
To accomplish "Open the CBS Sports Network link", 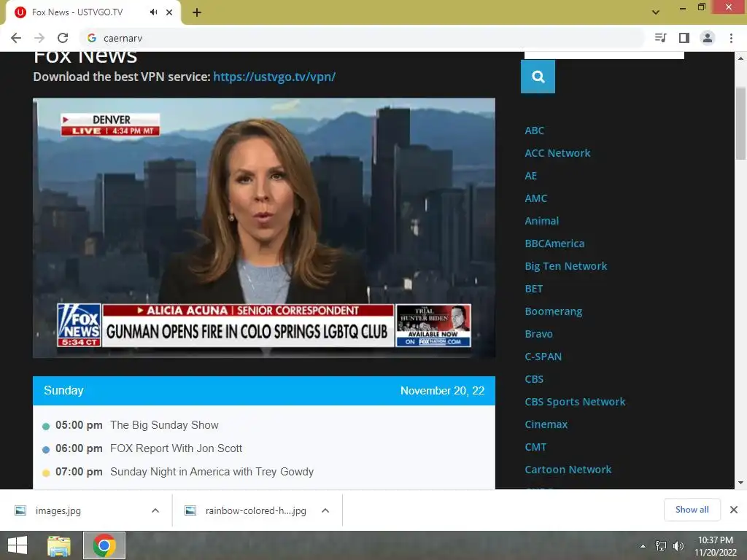I will [575, 402].
